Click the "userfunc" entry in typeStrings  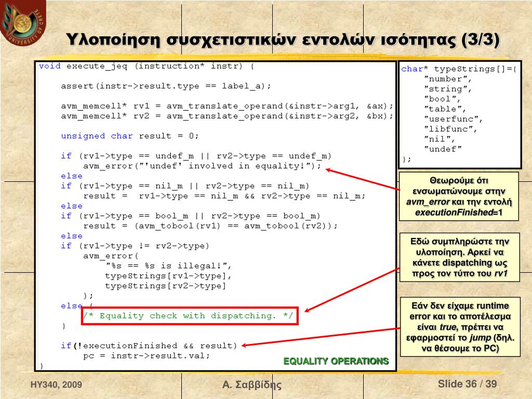(x=453, y=119)
